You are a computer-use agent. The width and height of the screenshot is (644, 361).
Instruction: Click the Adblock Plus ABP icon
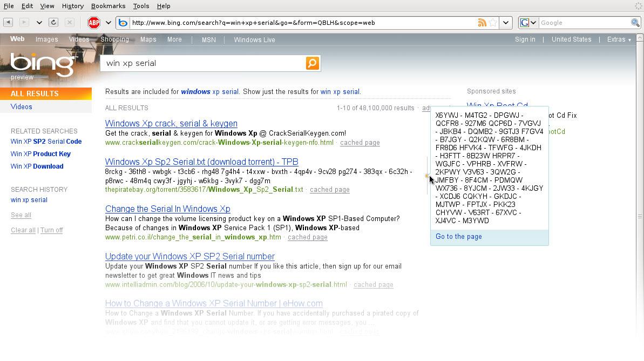tap(94, 23)
